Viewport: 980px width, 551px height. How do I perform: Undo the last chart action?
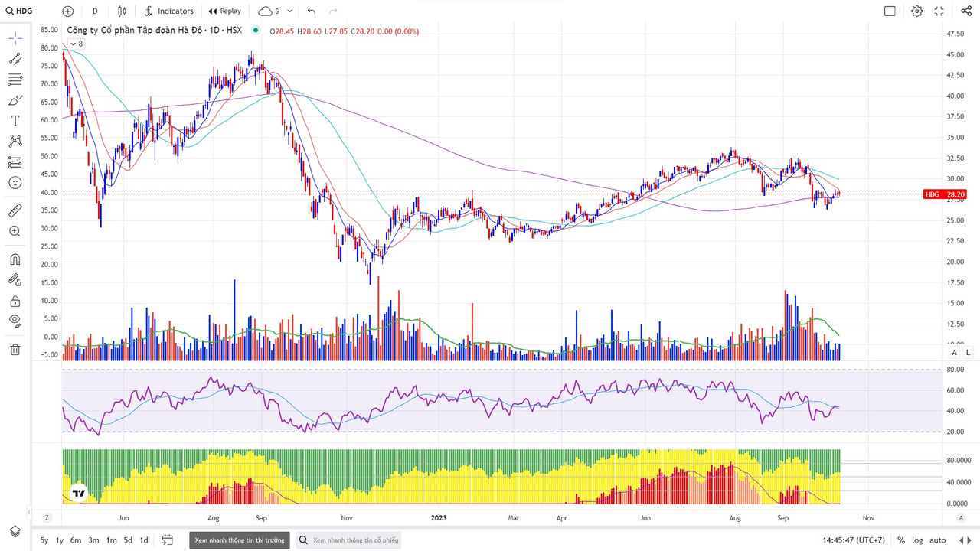click(x=312, y=11)
